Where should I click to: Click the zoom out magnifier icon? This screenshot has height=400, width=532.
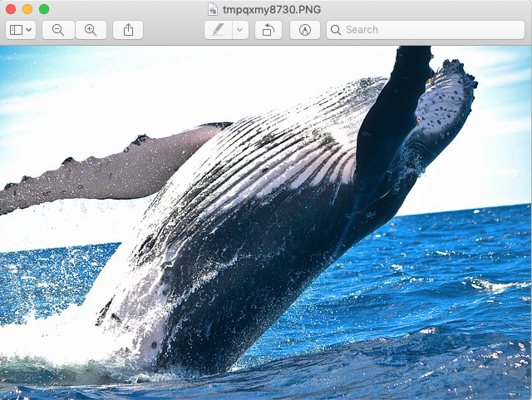click(x=58, y=30)
